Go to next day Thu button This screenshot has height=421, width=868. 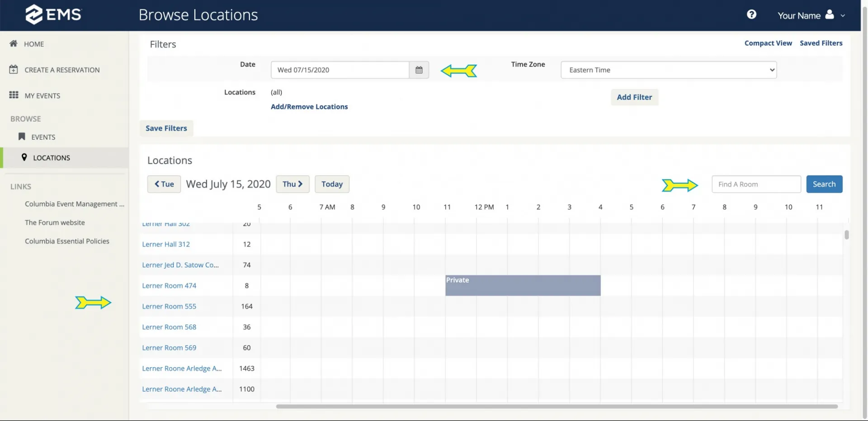[292, 184]
